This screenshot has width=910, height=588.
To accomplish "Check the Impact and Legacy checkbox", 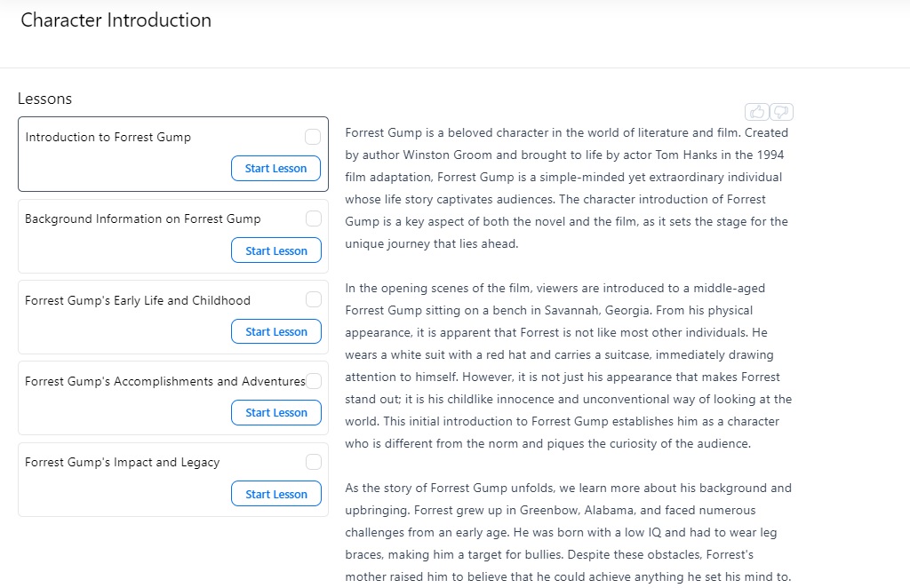I will [314, 462].
